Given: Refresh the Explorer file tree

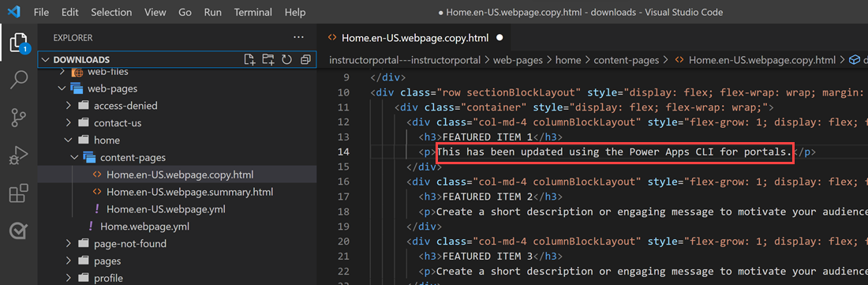Looking at the screenshot, I should coord(286,60).
